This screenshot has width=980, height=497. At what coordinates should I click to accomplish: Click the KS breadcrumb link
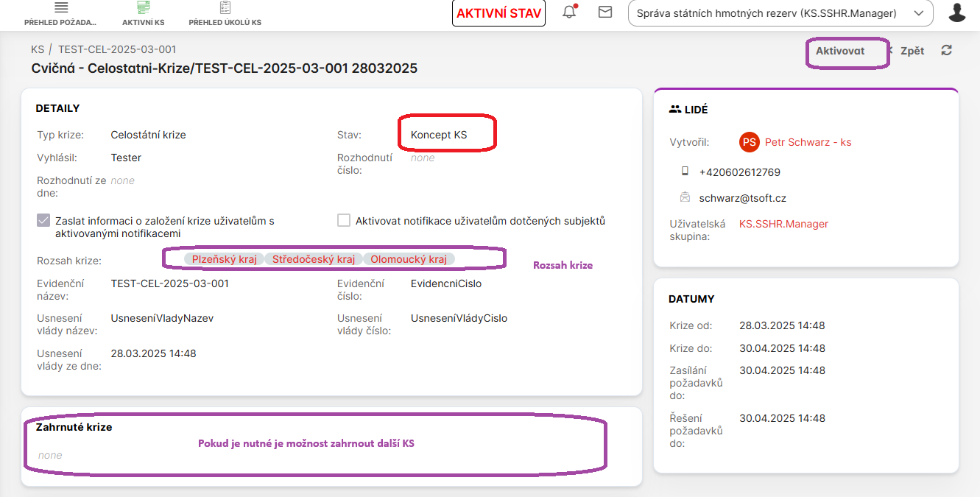[38, 49]
